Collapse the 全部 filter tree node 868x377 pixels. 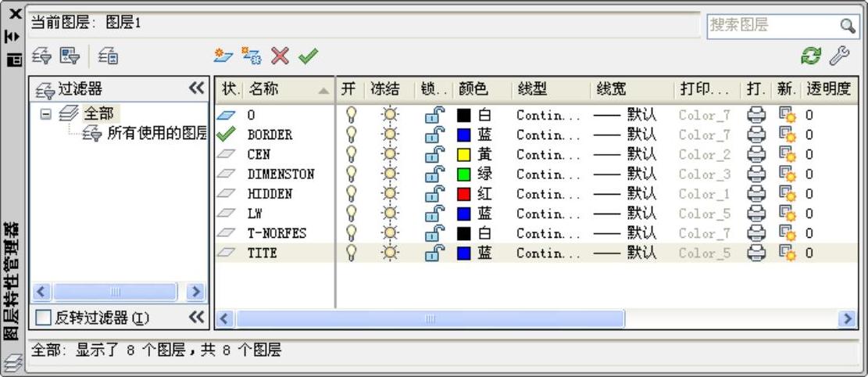(46, 114)
